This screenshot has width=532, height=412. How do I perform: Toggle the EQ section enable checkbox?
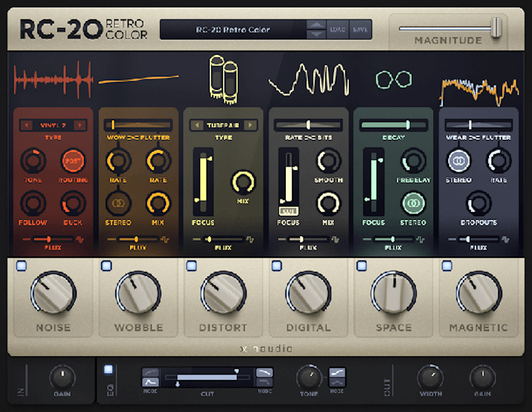click(x=109, y=369)
